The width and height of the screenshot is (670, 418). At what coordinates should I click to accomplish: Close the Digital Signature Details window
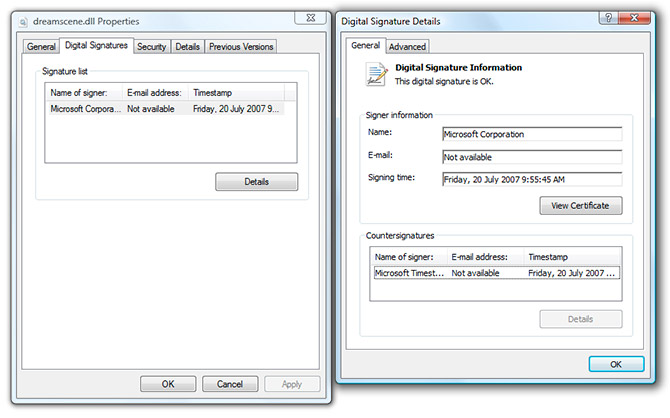point(635,18)
